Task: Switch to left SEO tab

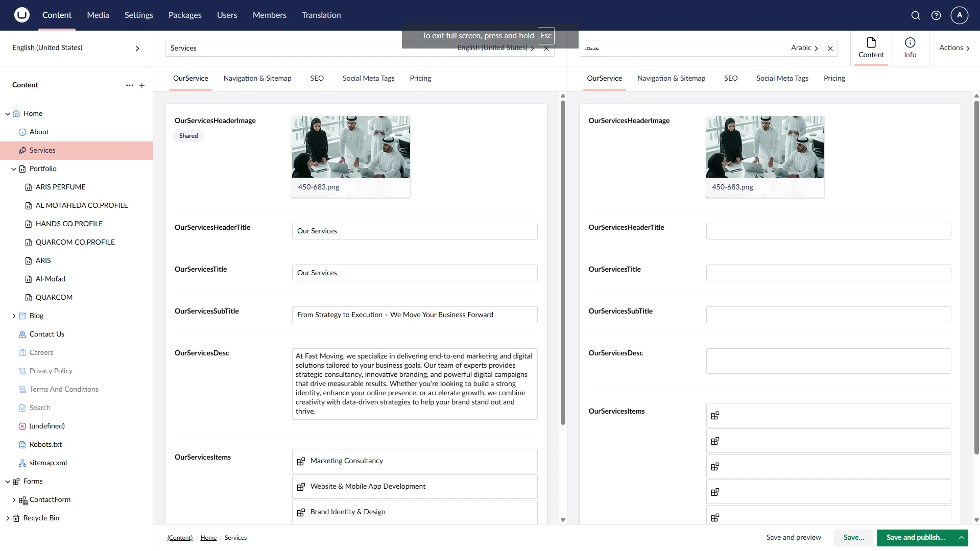Action: [x=317, y=79]
